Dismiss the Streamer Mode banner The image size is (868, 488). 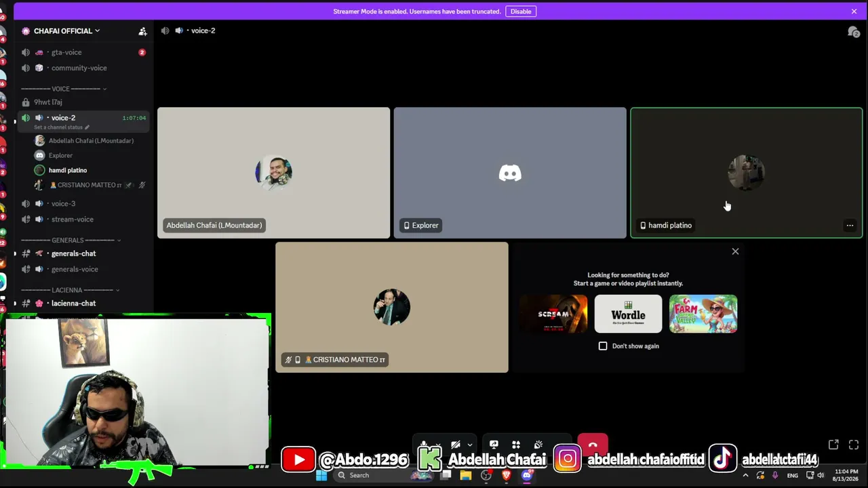point(854,12)
